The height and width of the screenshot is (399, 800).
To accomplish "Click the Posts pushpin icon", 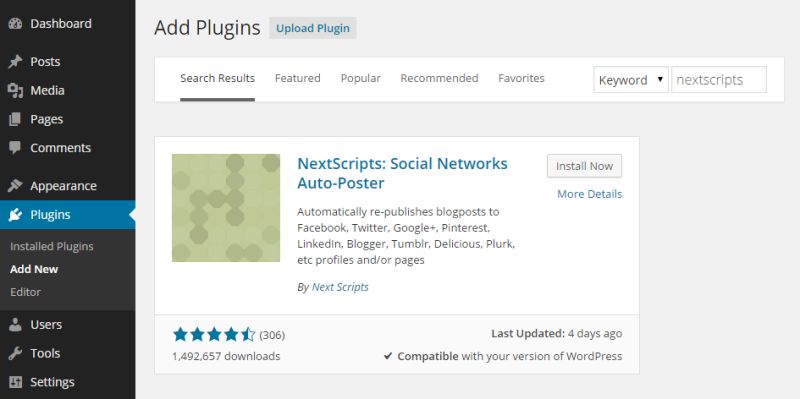I will click(x=15, y=62).
